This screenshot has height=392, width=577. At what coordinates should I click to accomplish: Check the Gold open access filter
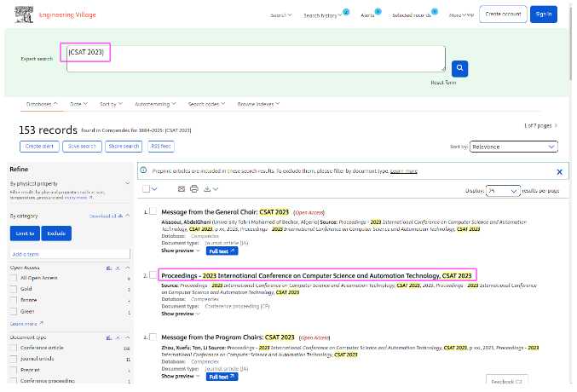pyautogui.click(x=14, y=289)
